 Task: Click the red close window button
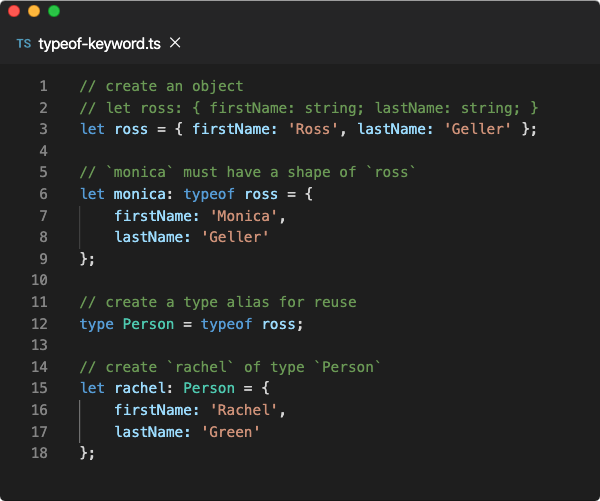[14, 11]
